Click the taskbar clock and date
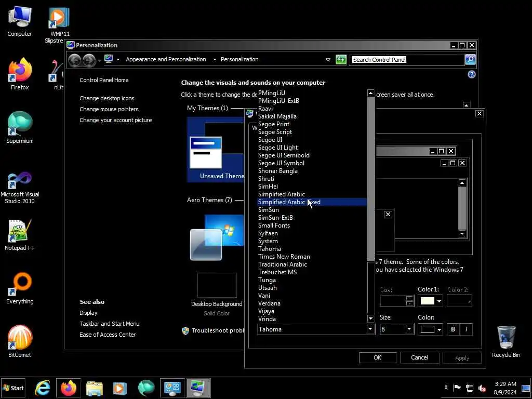Screen dimensions: 532x399 [x=505, y=388]
